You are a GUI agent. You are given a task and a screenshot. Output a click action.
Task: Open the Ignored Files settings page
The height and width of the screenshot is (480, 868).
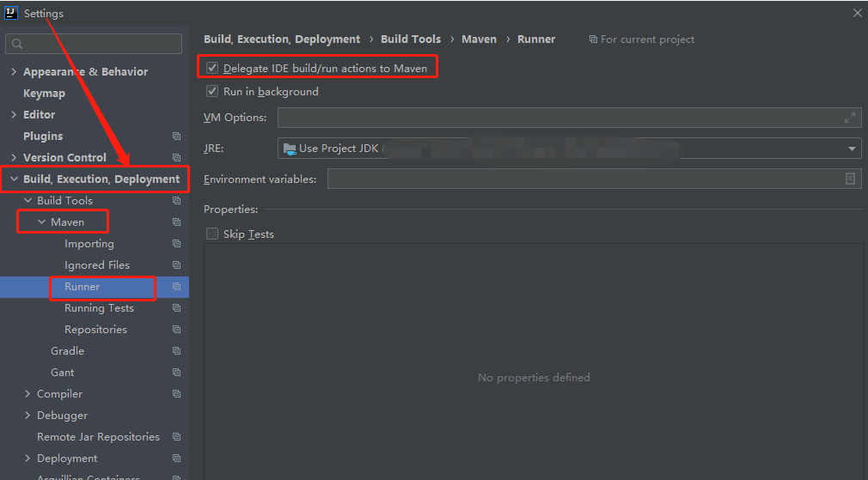[x=97, y=265]
